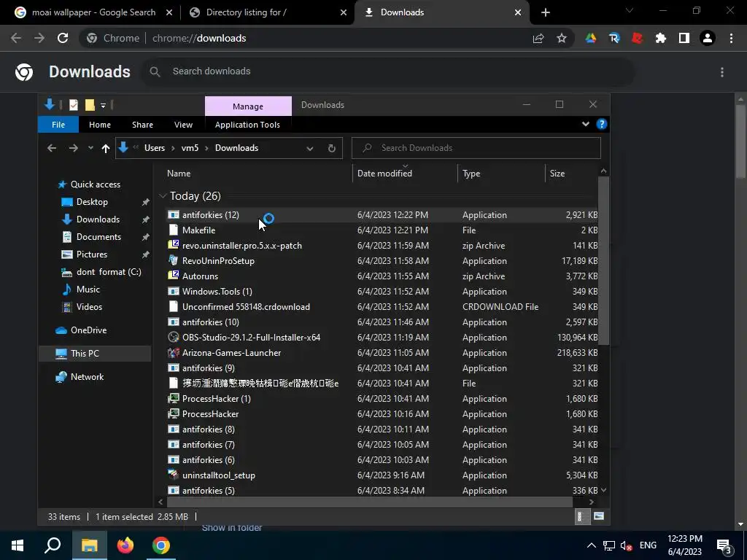The image size is (747, 560).
Task: Open the Home ribbon tab
Action: click(x=99, y=125)
